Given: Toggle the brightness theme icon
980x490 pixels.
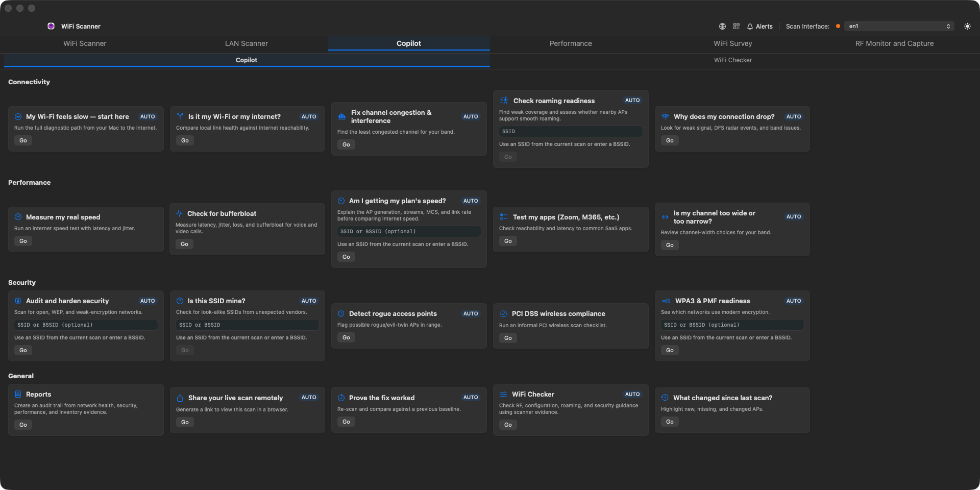Looking at the screenshot, I should 967,26.
